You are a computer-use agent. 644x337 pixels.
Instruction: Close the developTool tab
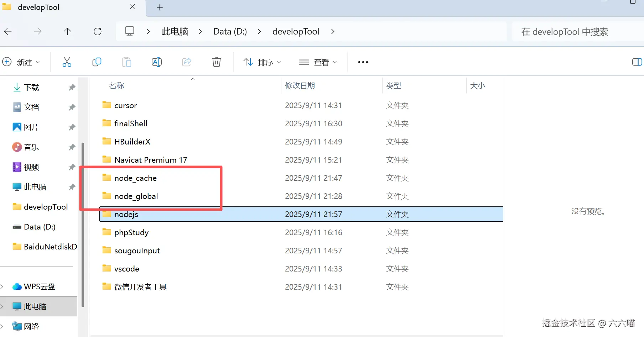(133, 7)
